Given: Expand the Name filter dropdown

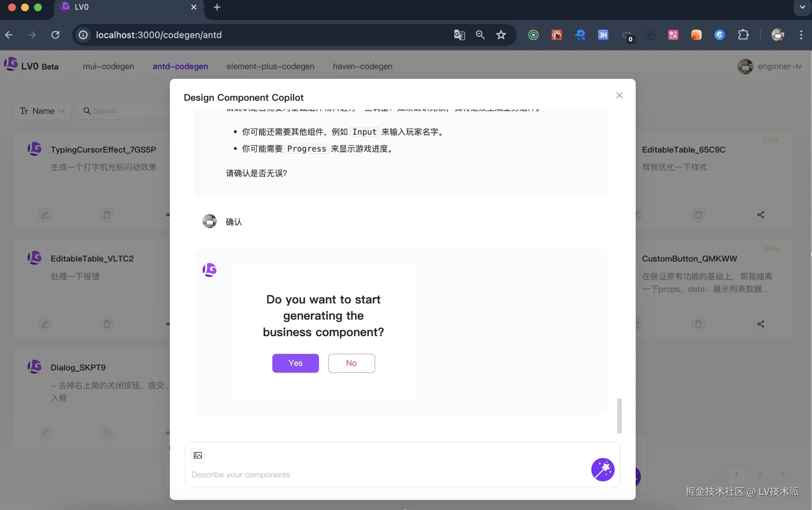Looking at the screenshot, I should click(42, 111).
